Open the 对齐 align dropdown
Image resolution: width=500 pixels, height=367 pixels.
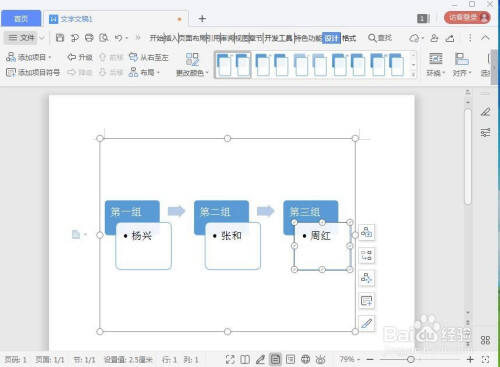point(462,65)
